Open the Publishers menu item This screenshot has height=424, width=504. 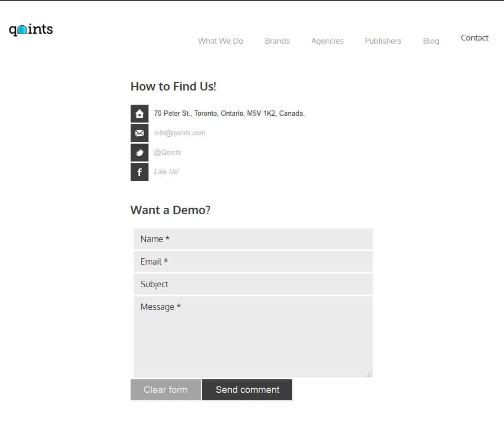[x=383, y=41]
